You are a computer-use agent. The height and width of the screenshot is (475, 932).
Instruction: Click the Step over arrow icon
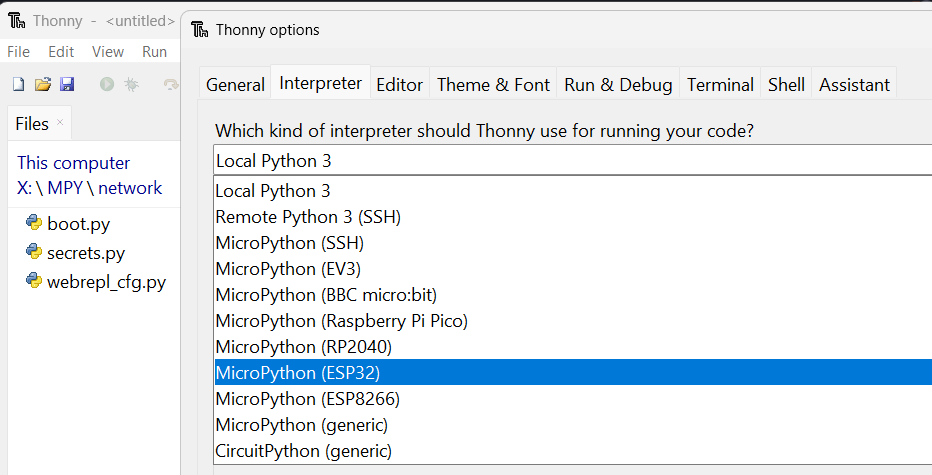[x=170, y=85]
